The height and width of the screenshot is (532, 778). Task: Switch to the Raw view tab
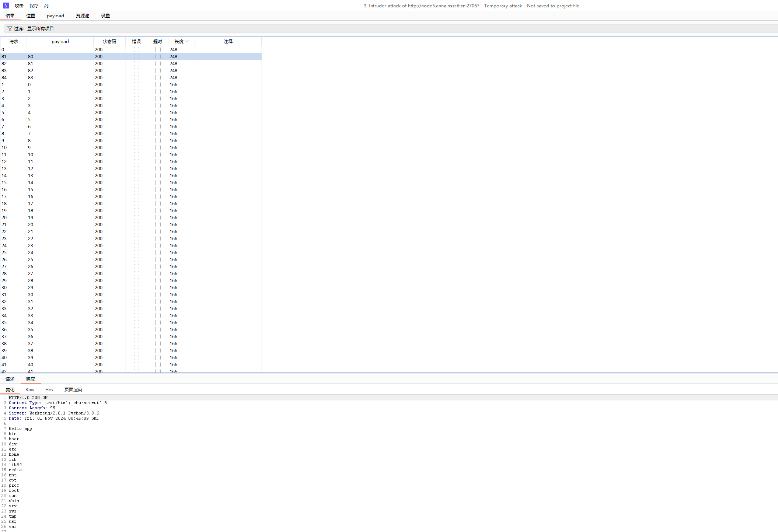[30, 390]
